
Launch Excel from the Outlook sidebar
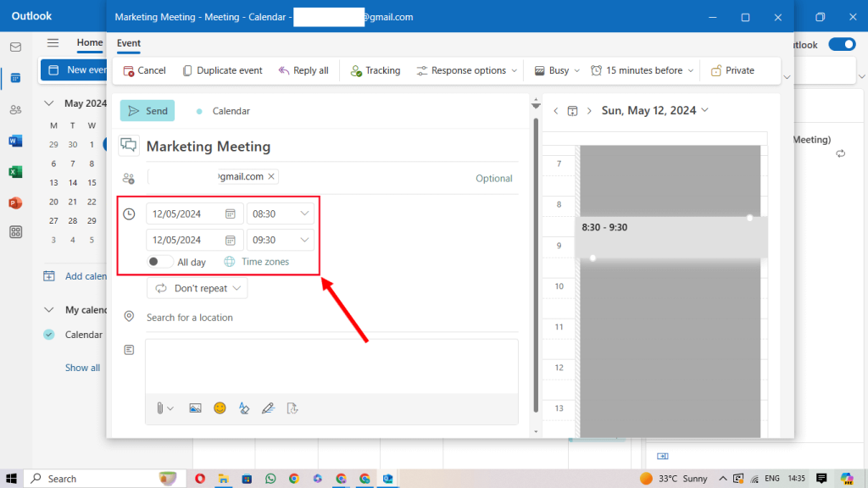pos(15,172)
